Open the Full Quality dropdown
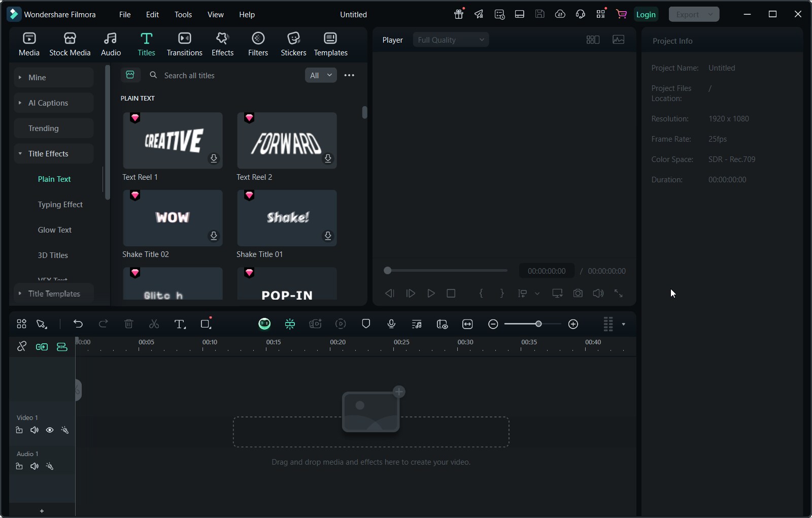The height and width of the screenshot is (518, 812). coord(451,40)
